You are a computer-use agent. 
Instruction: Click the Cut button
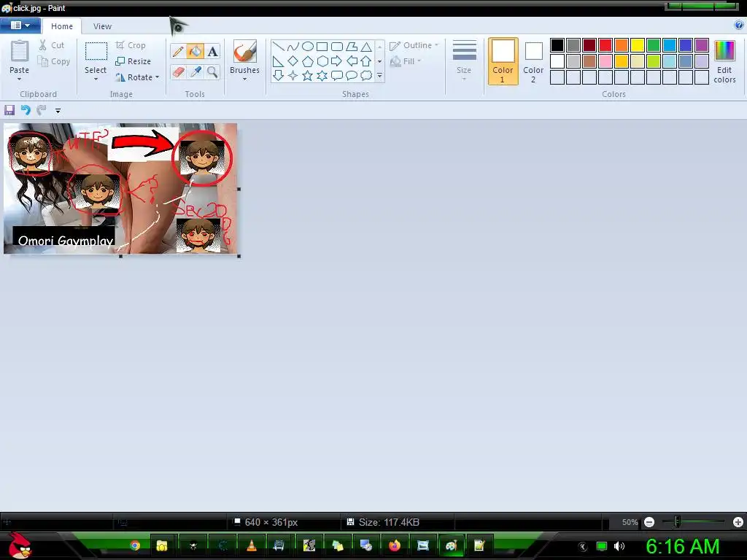coord(52,45)
